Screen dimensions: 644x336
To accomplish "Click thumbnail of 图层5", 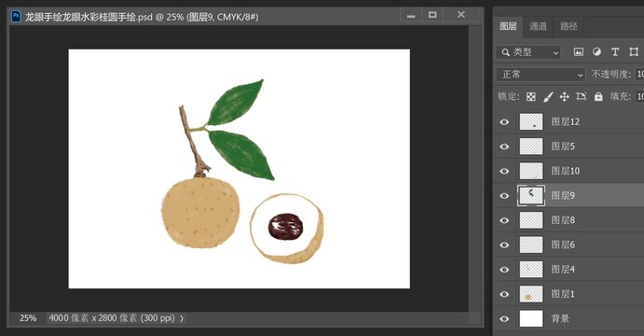I will tap(531, 147).
